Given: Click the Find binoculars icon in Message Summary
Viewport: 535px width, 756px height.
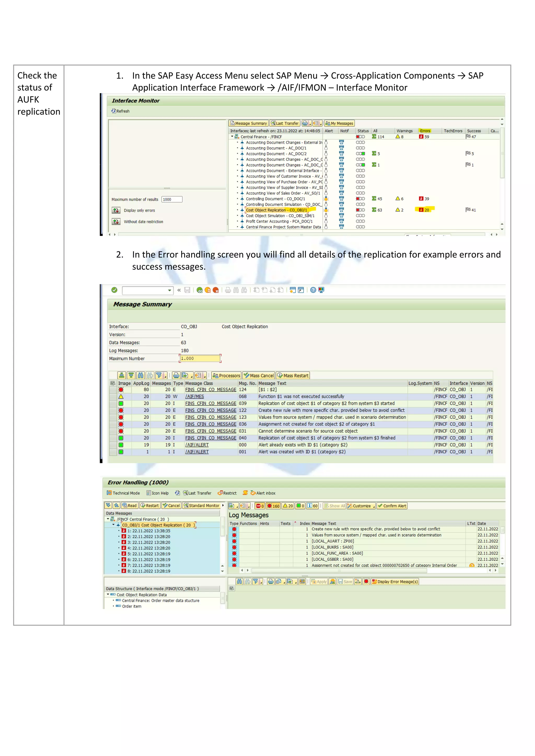Looking at the screenshot, I should 141,376.
